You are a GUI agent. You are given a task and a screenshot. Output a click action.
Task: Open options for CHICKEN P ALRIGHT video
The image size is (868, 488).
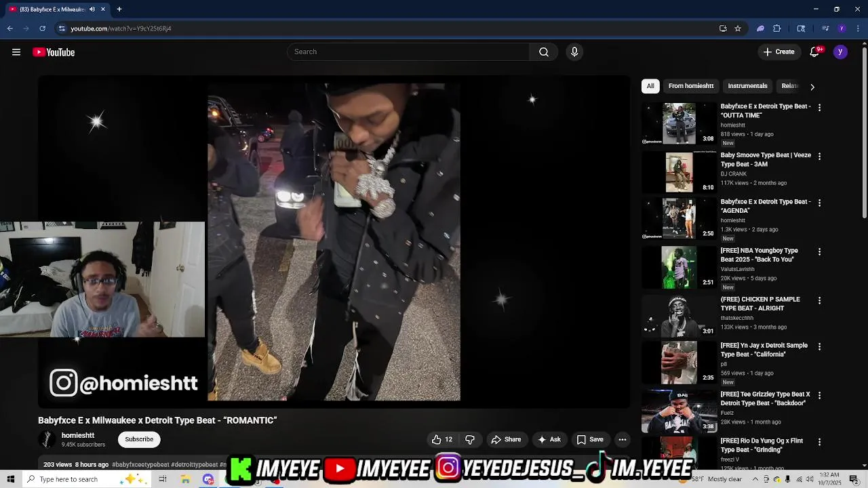pyautogui.click(x=819, y=301)
